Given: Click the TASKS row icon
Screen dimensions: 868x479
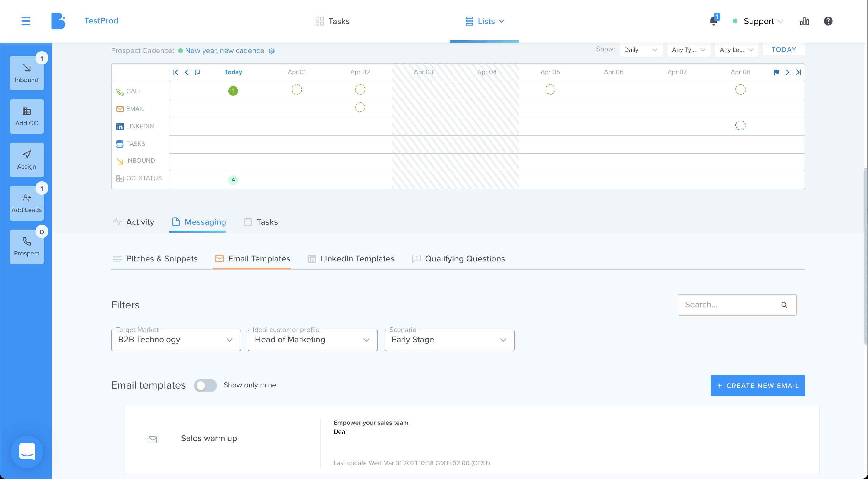Looking at the screenshot, I should click(x=120, y=144).
